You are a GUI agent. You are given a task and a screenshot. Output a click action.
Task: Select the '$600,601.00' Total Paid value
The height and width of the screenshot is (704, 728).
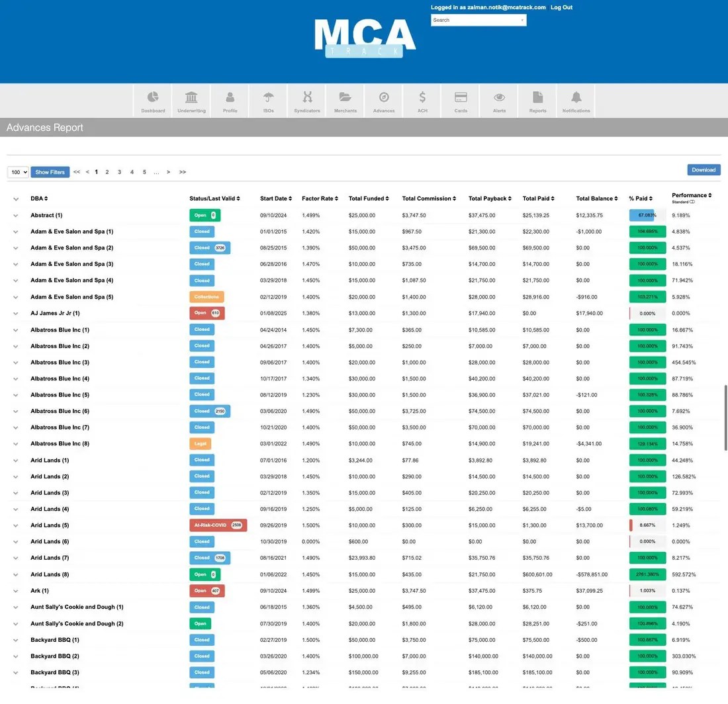pyautogui.click(x=537, y=574)
